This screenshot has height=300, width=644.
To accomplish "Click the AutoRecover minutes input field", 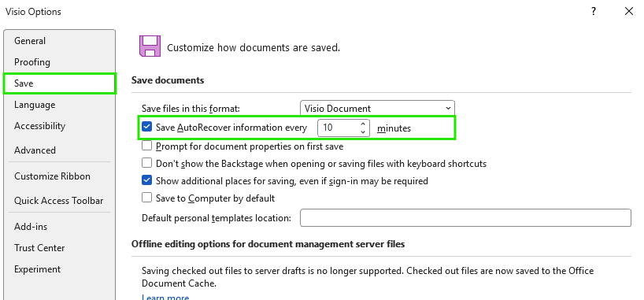I will (x=339, y=128).
